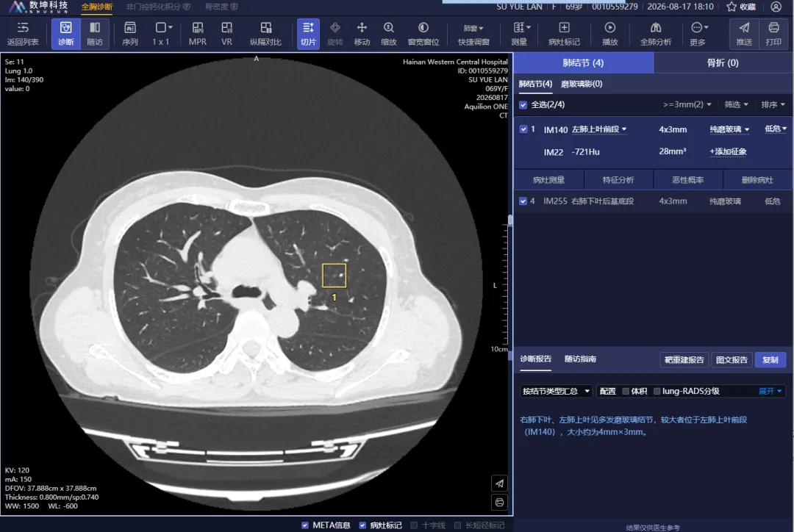This screenshot has width=794, height=532.
Task: Select the 骨折 (0) fracture tab
Action: pyautogui.click(x=723, y=62)
